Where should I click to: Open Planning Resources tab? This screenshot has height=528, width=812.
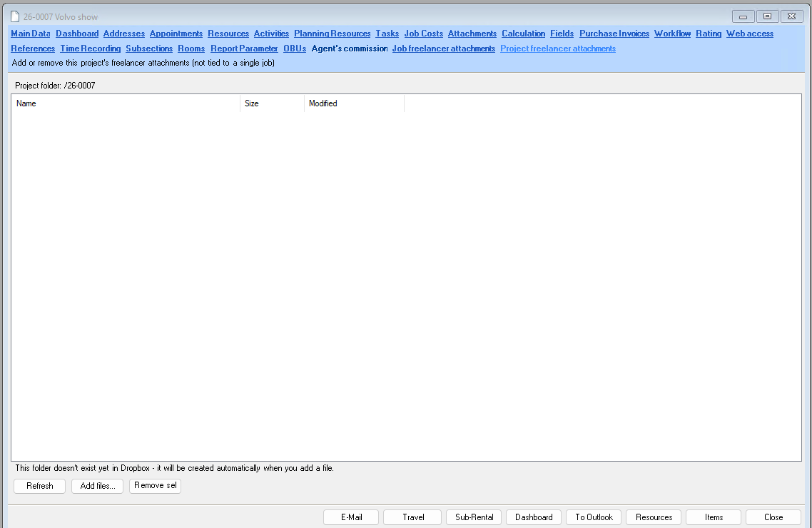[333, 34]
